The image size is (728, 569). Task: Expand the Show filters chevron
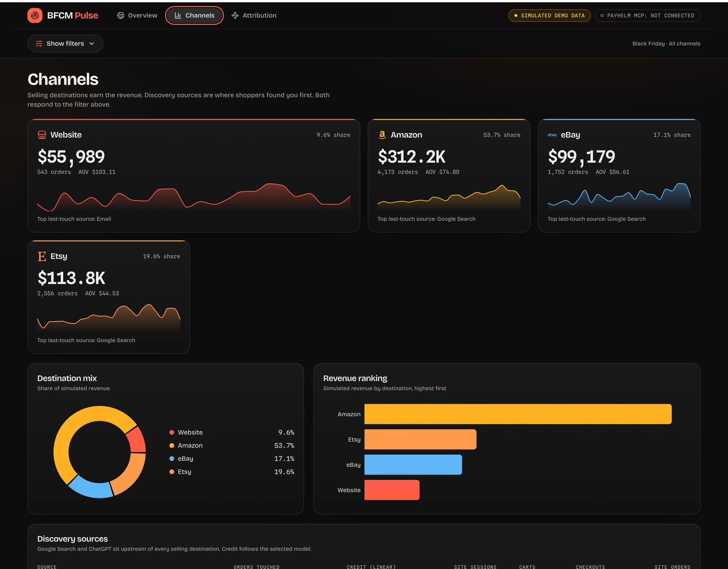(92, 44)
